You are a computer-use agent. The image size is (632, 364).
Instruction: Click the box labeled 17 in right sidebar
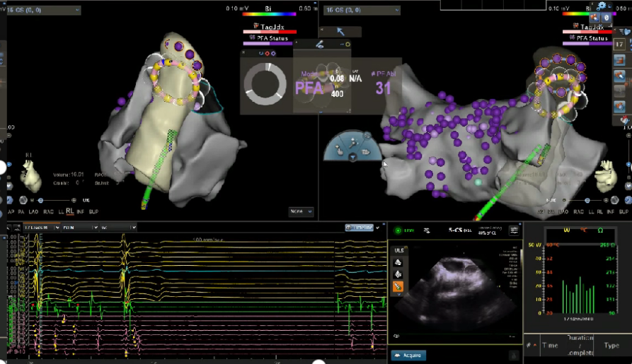tap(619, 45)
